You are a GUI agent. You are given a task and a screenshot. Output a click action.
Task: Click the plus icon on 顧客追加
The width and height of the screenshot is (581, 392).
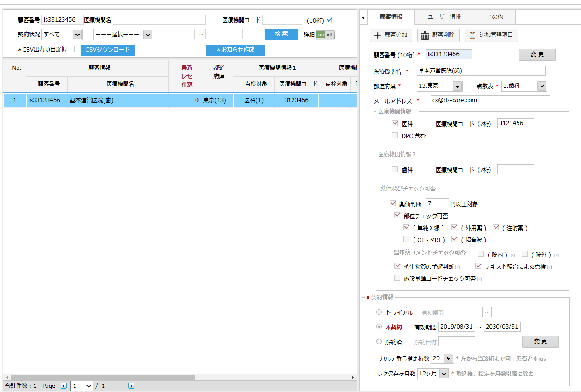coord(378,35)
